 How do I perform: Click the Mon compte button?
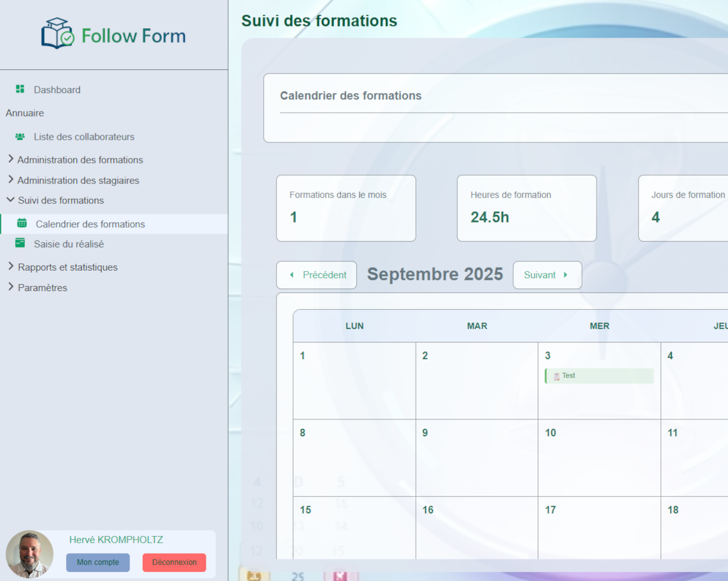click(x=98, y=562)
